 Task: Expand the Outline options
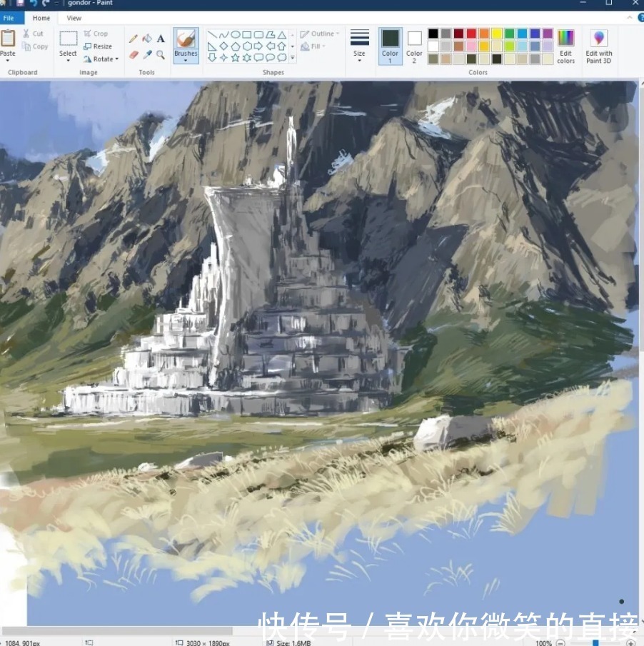click(x=319, y=34)
